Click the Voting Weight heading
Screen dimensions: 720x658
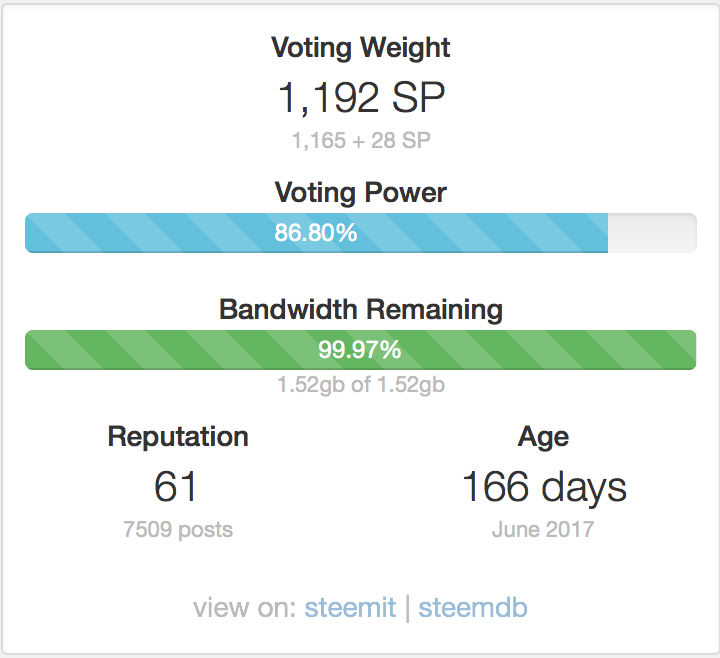pos(360,47)
